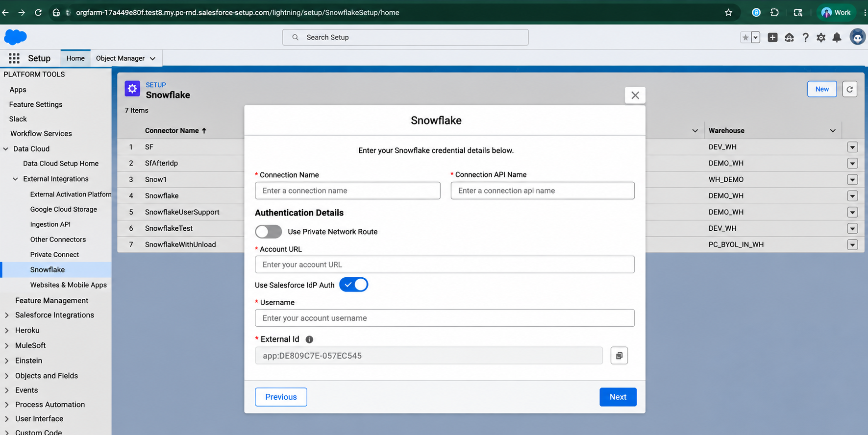The width and height of the screenshot is (868, 435).
Task: Open row actions for SfAfterIdp connector
Action: tap(852, 163)
